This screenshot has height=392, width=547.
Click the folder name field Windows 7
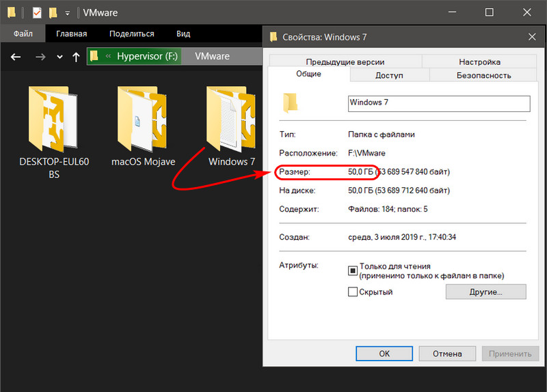coord(439,104)
